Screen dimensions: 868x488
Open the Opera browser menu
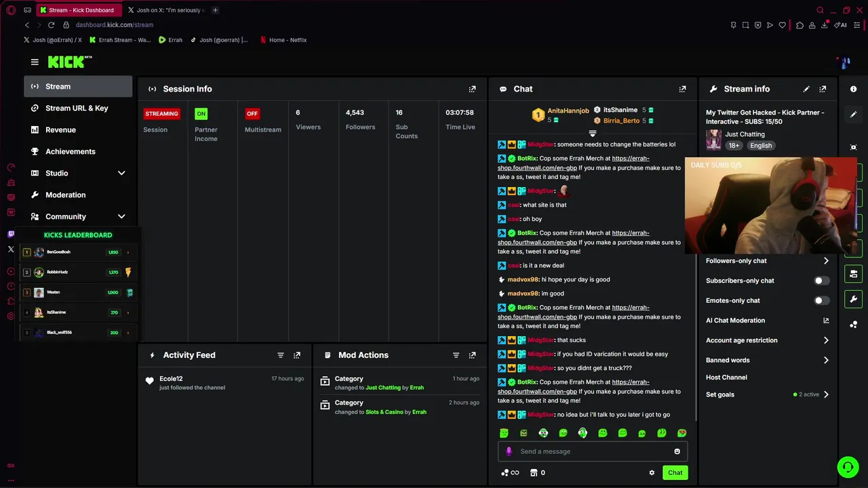(11, 10)
